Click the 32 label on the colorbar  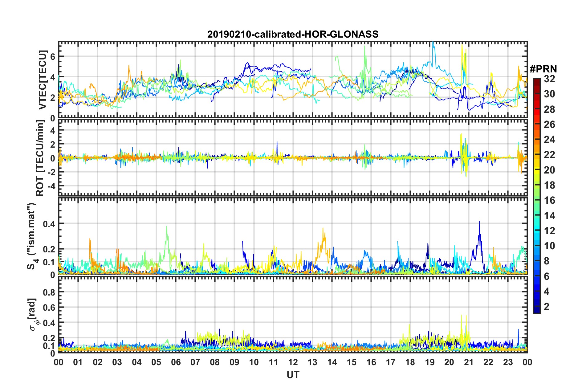(x=550, y=79)
